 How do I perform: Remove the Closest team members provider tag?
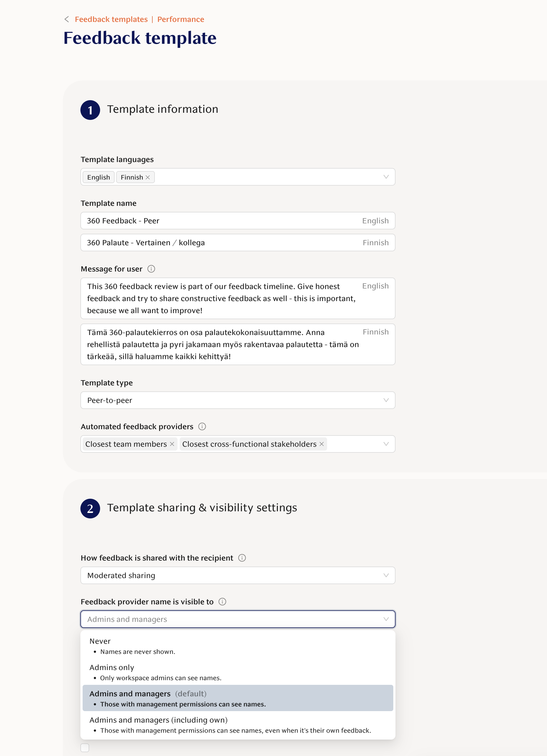(173, 444)
